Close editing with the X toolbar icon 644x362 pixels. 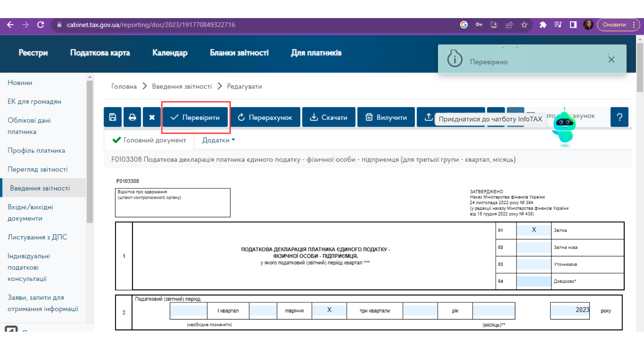[x=152, y=117]
